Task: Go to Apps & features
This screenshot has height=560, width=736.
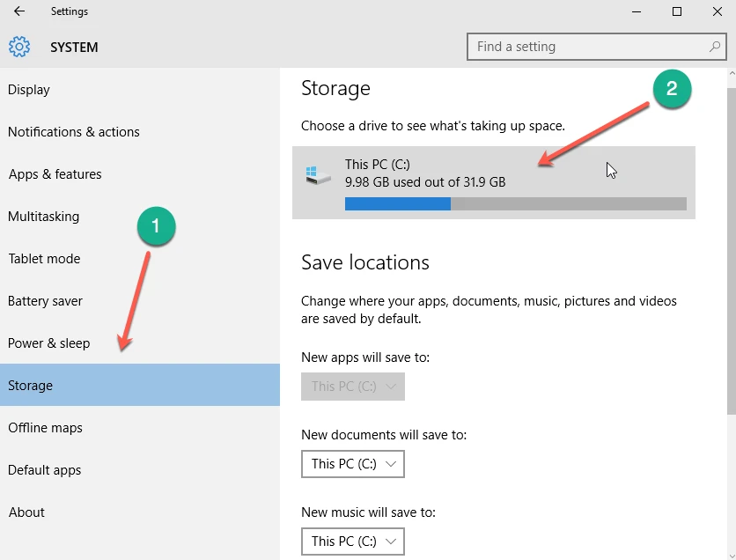Action: (55, 174)
